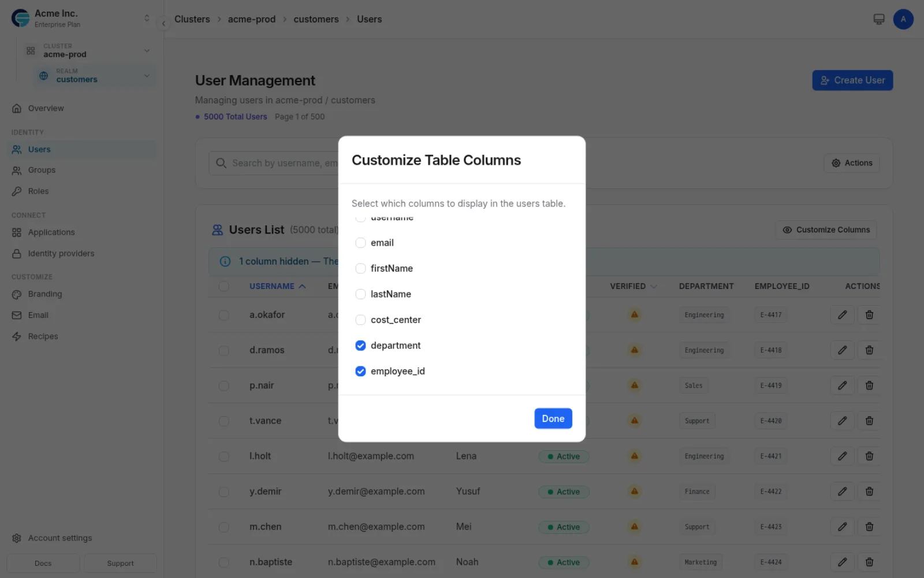Click the E-4422 employee ID cell
Image resolution: width=924 pixels, height=578 pixels.
tap(771, 492)
